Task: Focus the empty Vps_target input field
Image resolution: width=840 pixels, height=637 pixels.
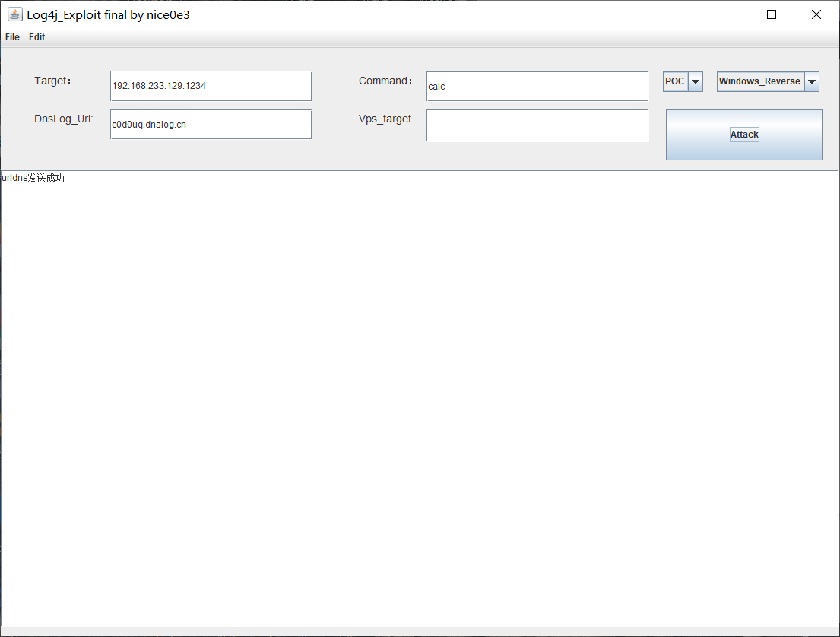Action: pyautogui.click(x=537, y=125)
